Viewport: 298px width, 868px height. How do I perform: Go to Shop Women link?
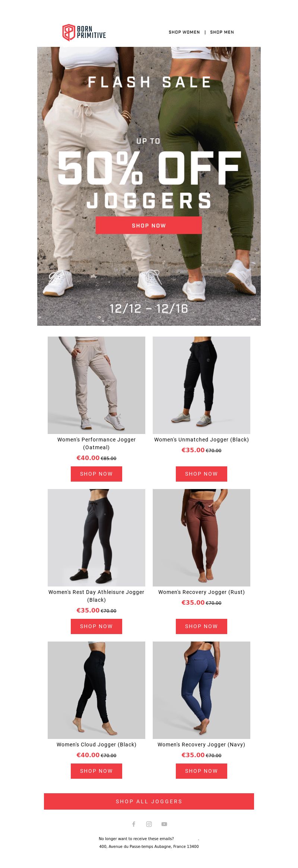(x=184, y=32)
